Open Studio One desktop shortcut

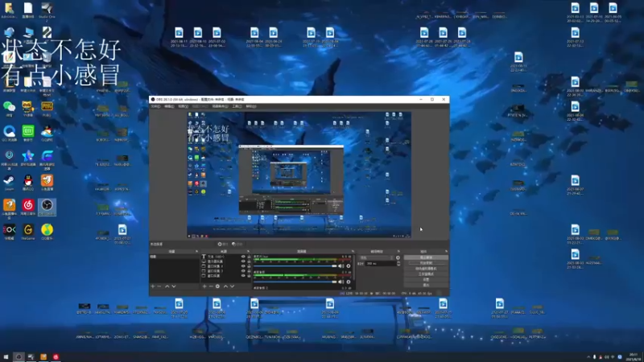[x=47, y=10]
